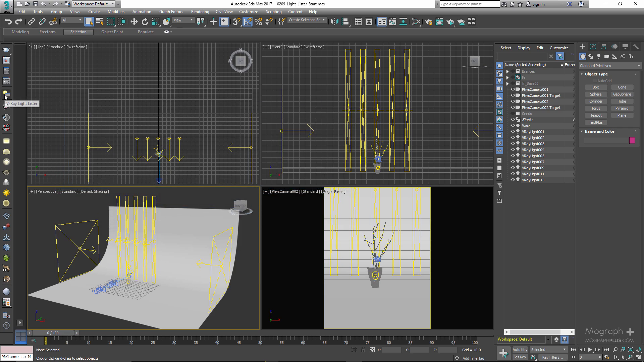Select the Select and Rotate tool
The image size is (644, 362).
[x=145, y=22]
